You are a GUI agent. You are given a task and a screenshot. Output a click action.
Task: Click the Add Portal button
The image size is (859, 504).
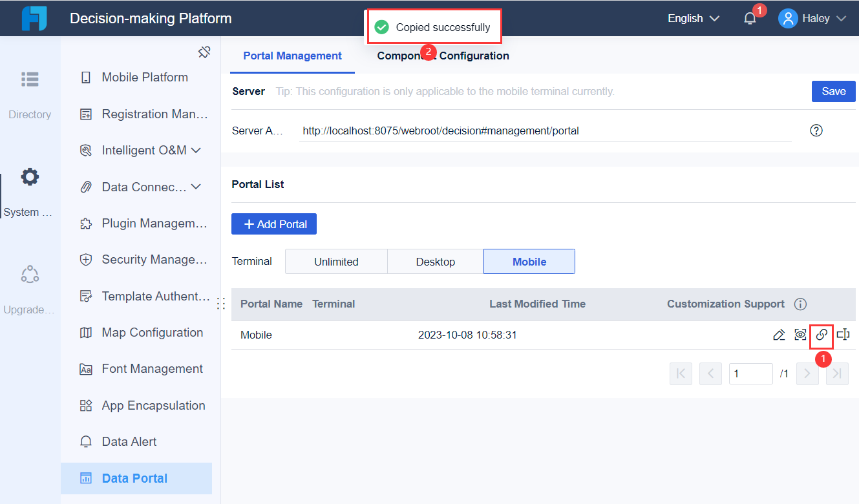[x=273, y=224]
